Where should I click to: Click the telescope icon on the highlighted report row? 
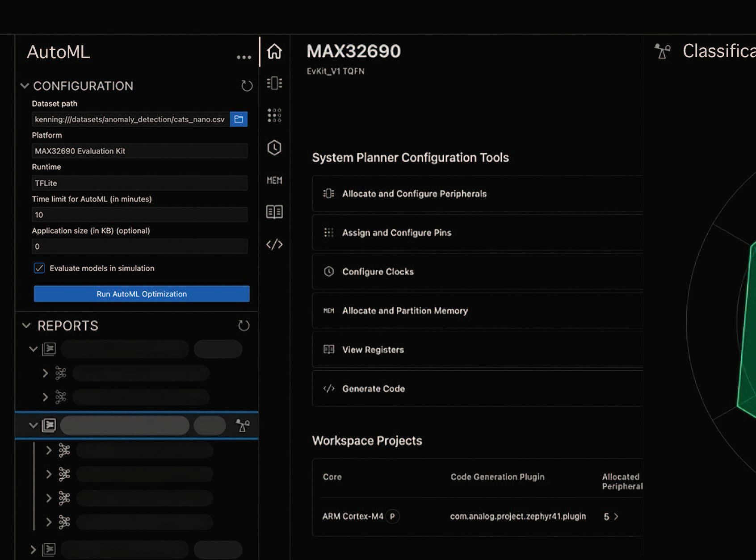point(243,426)
